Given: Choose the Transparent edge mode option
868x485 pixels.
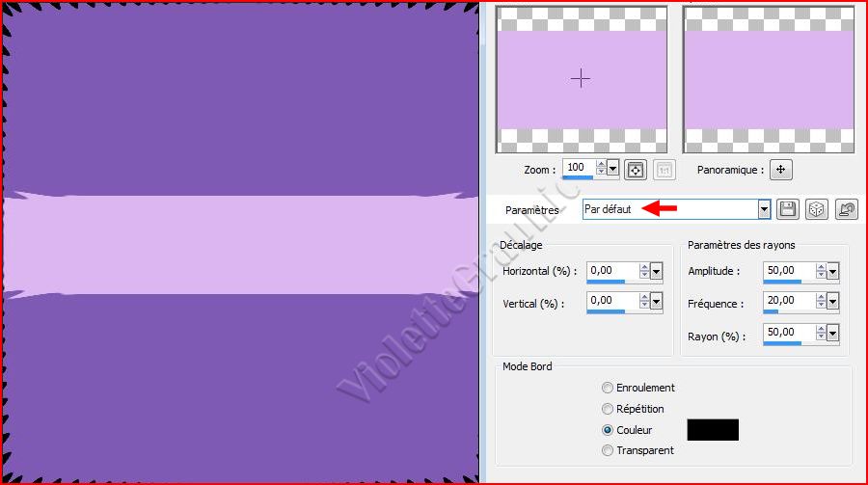Looking at the screenshot, I should coord(607,450).
